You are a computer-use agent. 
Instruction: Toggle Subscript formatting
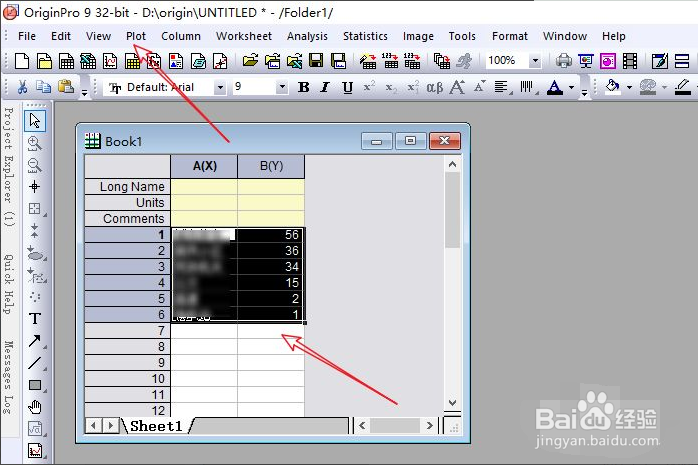(x=391, y=87)
